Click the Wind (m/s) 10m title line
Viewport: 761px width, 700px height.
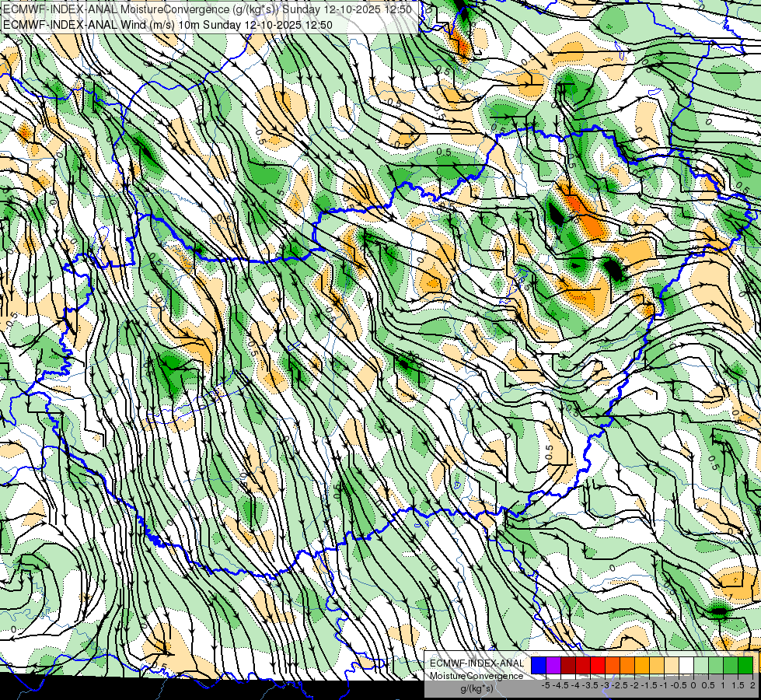point(168,25)
